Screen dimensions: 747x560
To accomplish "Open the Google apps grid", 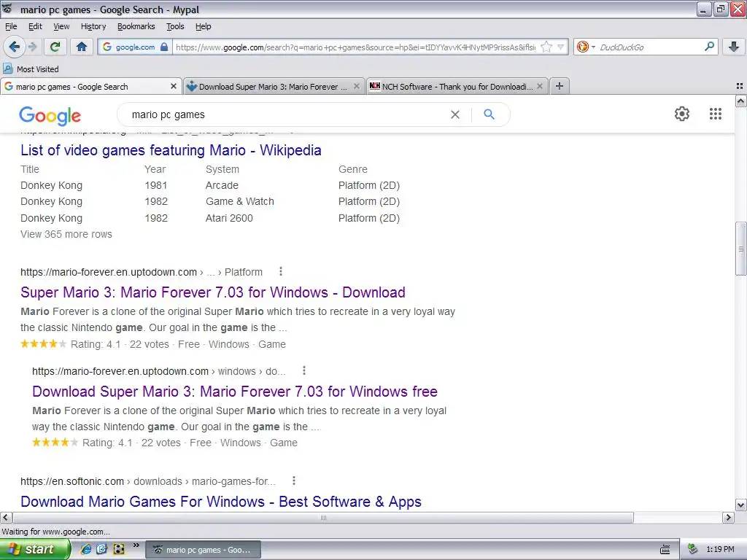I will [x=715, y=114].
